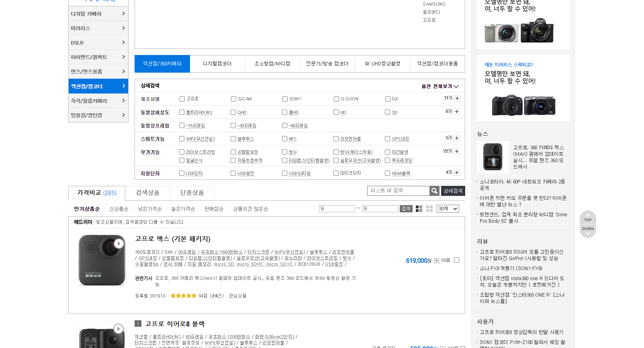Click the maximum price input field

point(380,209)
